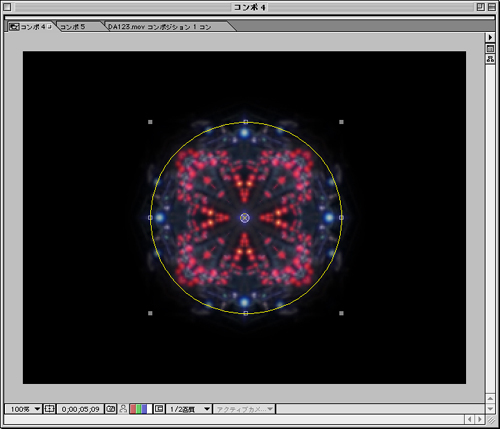
Task: Click the window zoom box in title bar
Action: click(x=481, y=7)
